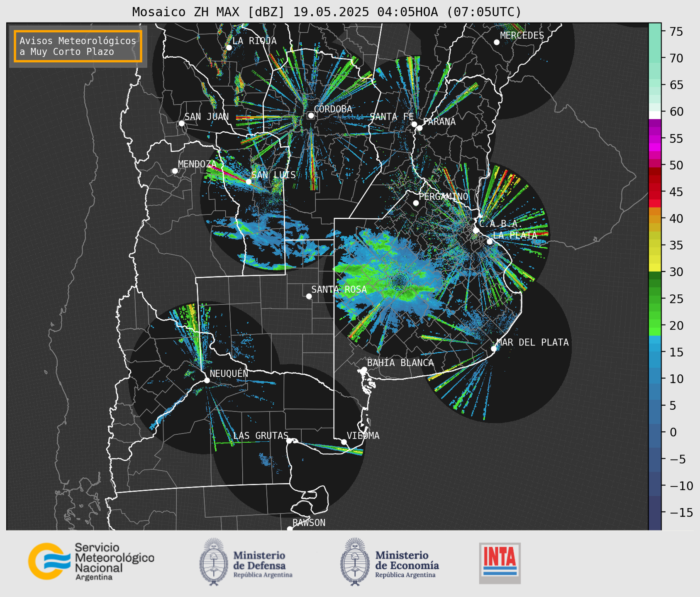Click the Mercedes city marker dot

point(497,42)
